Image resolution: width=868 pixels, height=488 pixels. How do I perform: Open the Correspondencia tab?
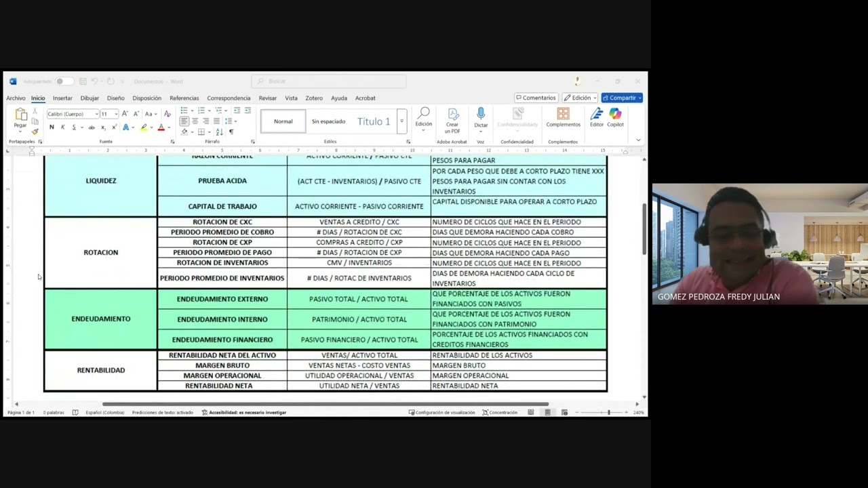pyautogui.click(x=229, y=98)
